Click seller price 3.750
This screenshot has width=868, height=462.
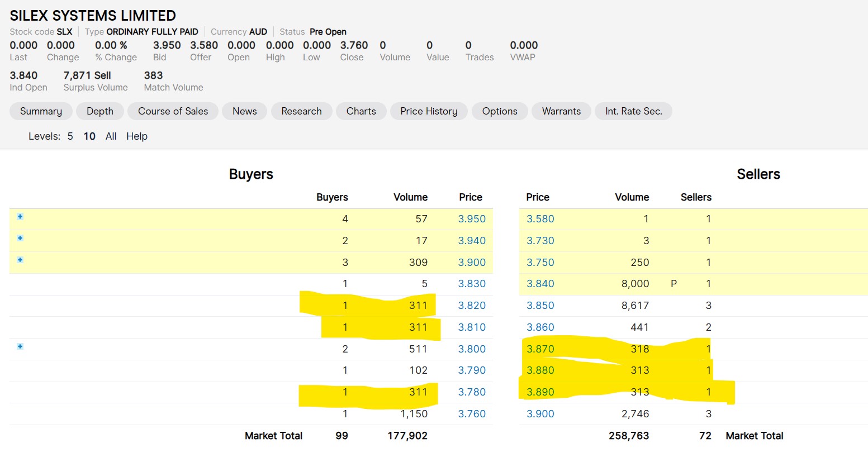point(540,263)
